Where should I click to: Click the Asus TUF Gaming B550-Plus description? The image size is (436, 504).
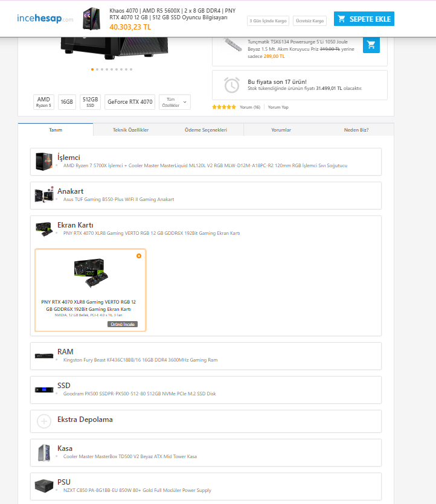[118, 199]
